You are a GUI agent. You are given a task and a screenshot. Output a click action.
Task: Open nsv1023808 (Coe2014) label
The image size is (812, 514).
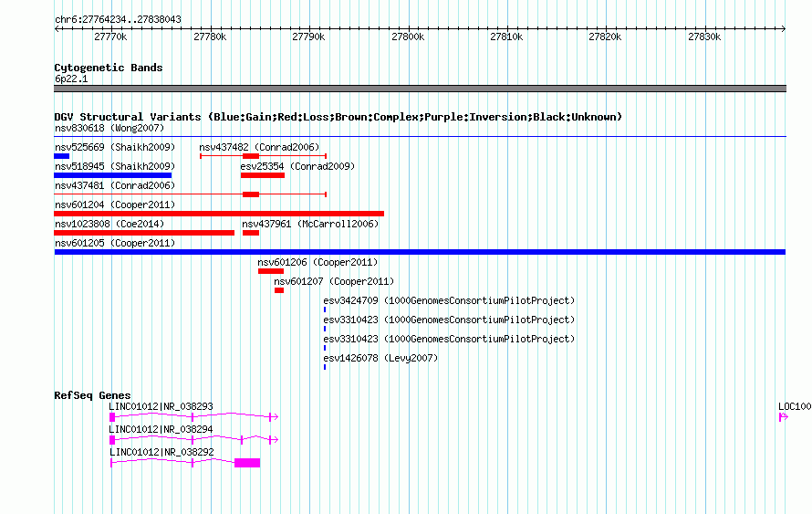coord(109,224)
